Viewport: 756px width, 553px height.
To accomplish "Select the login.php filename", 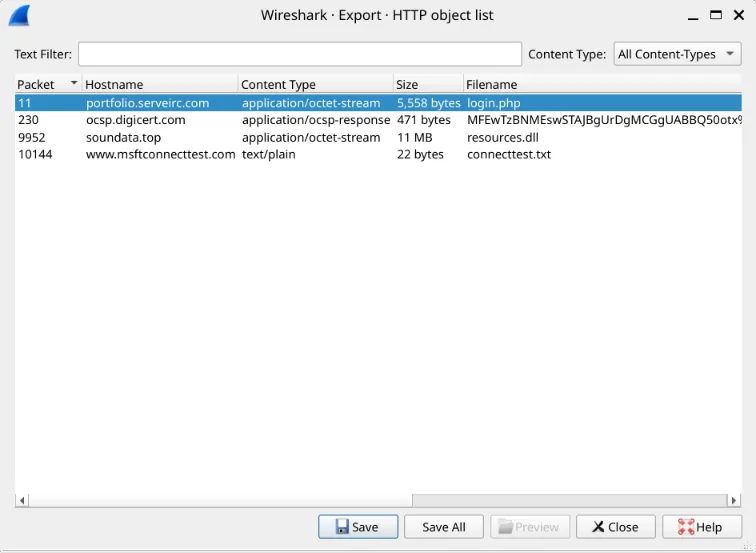I will coord(494,103).
